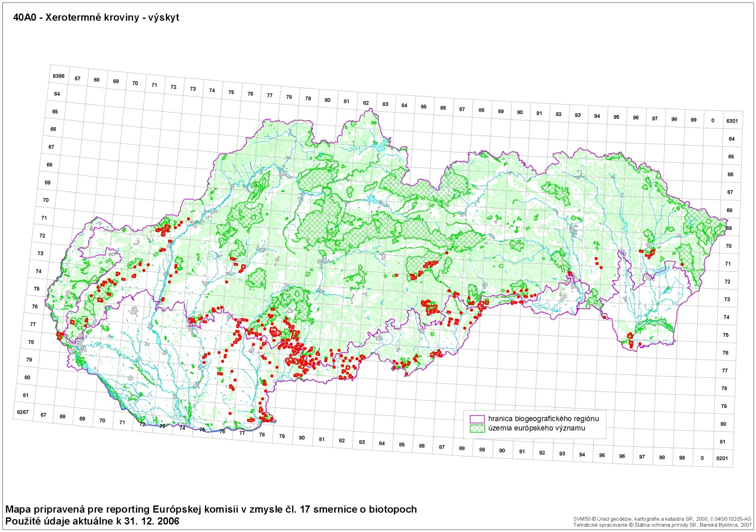The height and width of the screenshot is (532, 756).
Task: Select legend text "hranica biogeografického regiónu"
Action: pyautogui.click(x=543, y=419)
